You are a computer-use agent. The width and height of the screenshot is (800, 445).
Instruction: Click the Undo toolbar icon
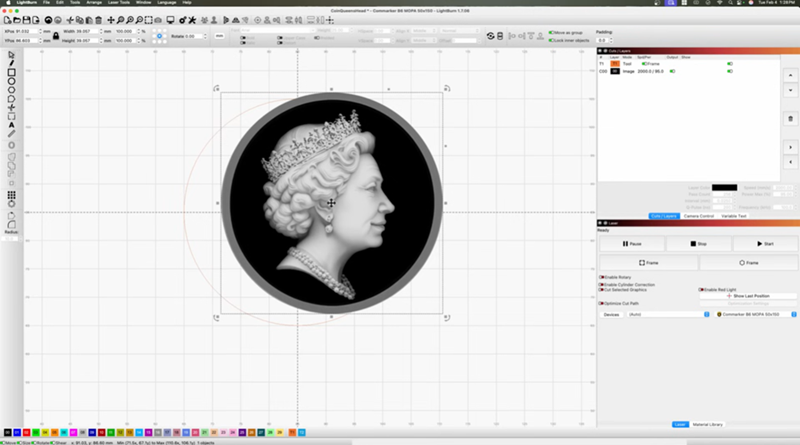(x=48, y=20)
